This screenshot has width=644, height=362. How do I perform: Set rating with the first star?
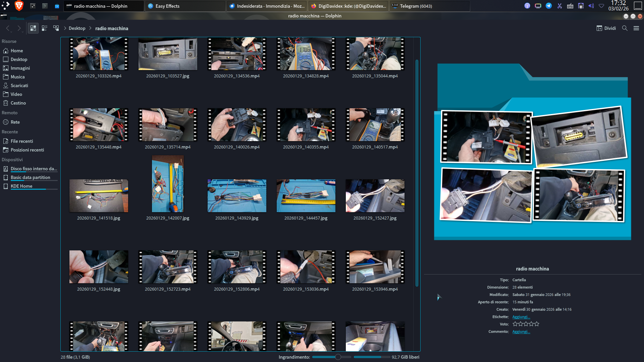point(515,324)
